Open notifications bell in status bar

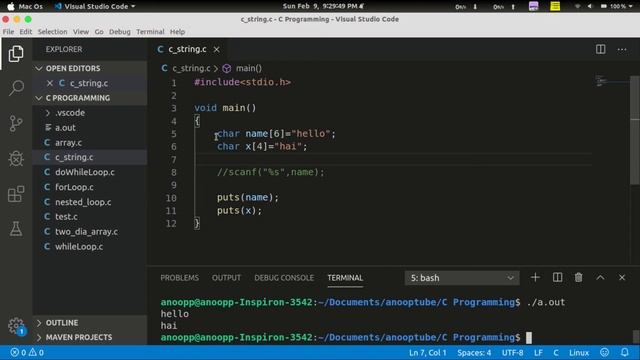624,352
